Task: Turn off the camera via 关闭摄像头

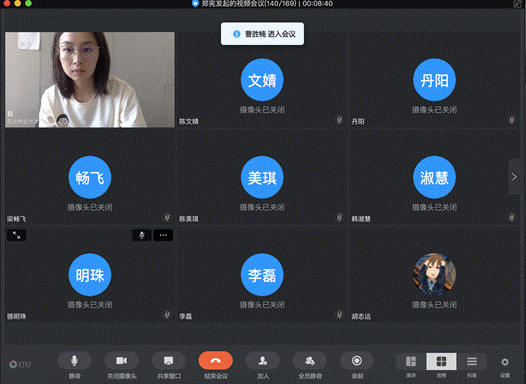Action: [121, 361]
